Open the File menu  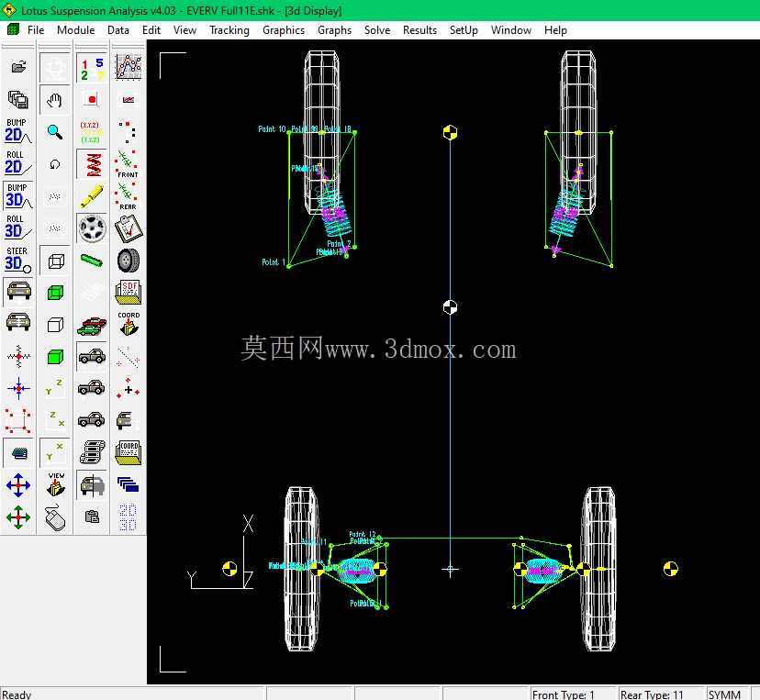tap(36, 30)
